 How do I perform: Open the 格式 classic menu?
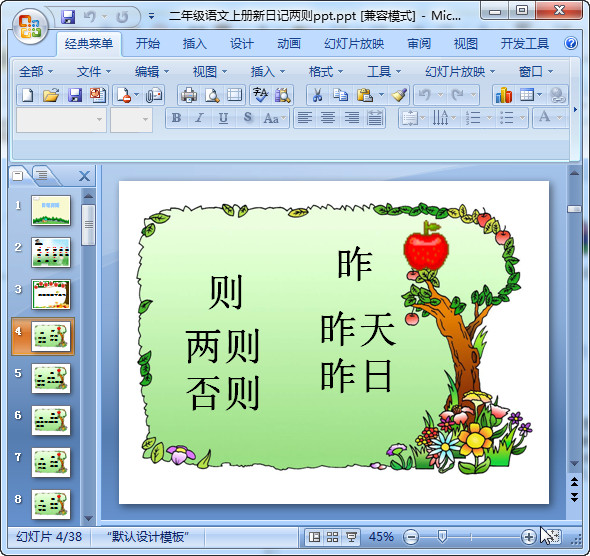tap(326, 71)
